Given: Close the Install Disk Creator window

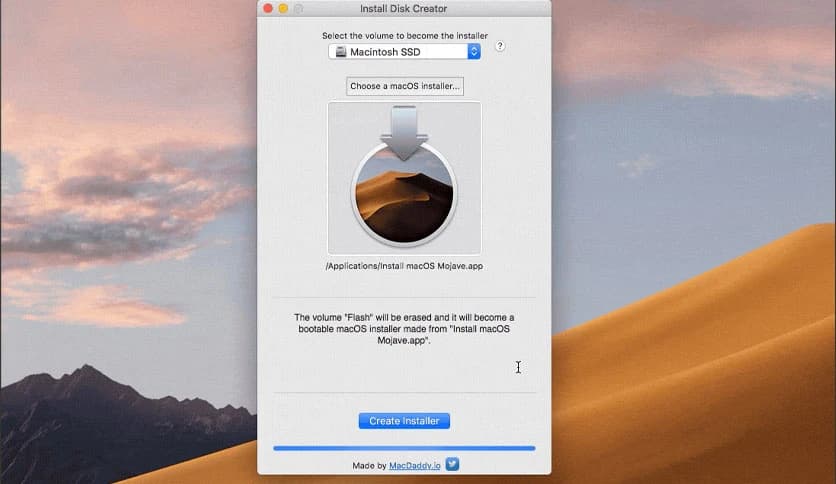Looking at the screenshot, I should coord(268,9).
